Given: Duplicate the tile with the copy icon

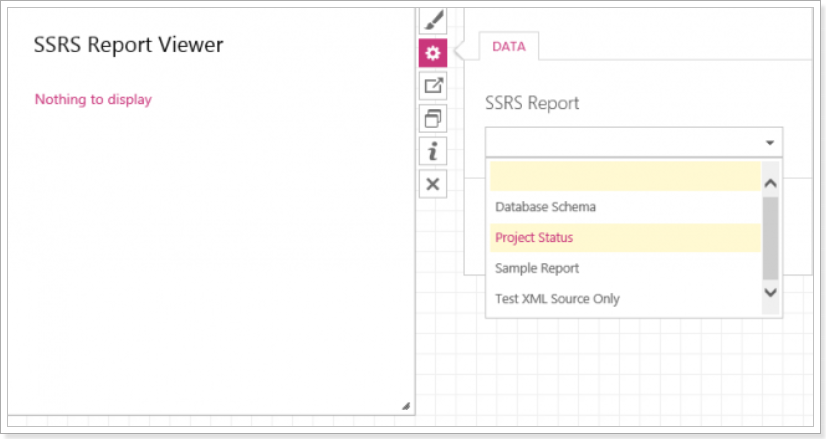Looking at the screenshot, I should (433, 119).
